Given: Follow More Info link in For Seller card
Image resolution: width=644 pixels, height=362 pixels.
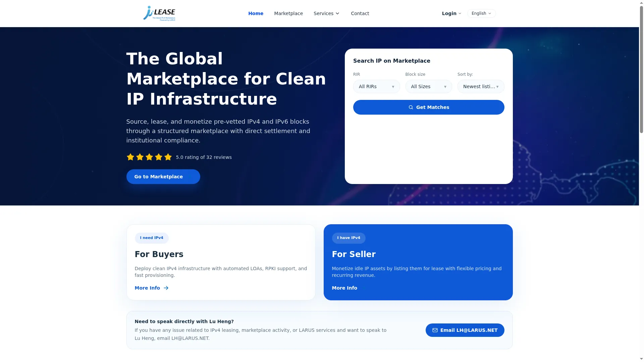Looking at the screenshot, I should click(344, 288).
